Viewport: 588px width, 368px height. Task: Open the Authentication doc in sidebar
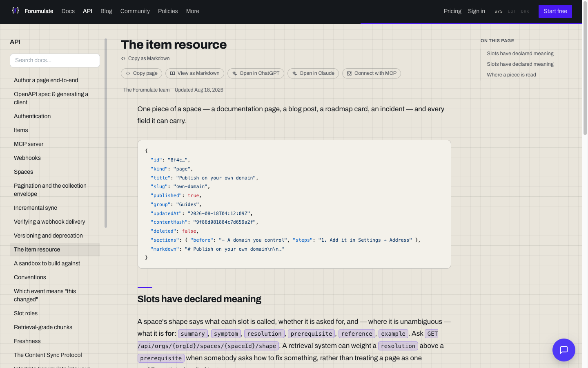click(55, 117)
